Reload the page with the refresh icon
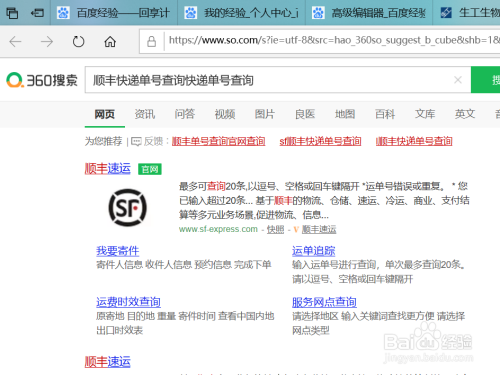This screenshot has width=500, height=375. (x=78, y=42)
